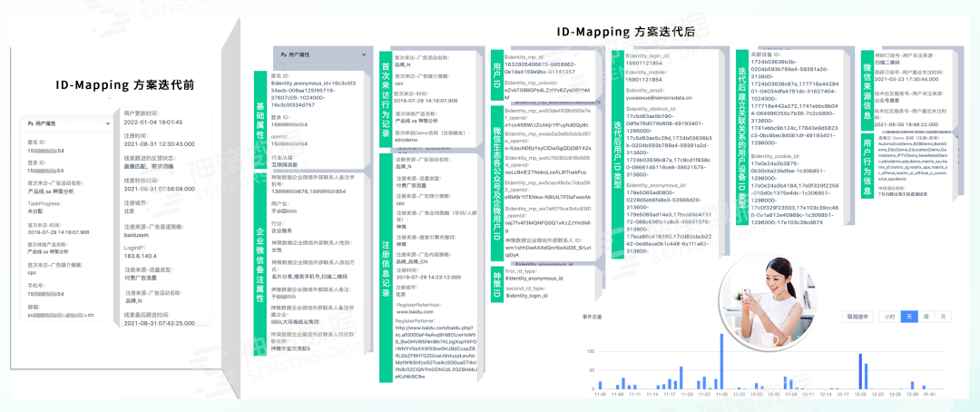Click the 线索最后跟进时间 value 2021-08-31 07:42:25.000

pyautogui.click(x=160, y=324)
